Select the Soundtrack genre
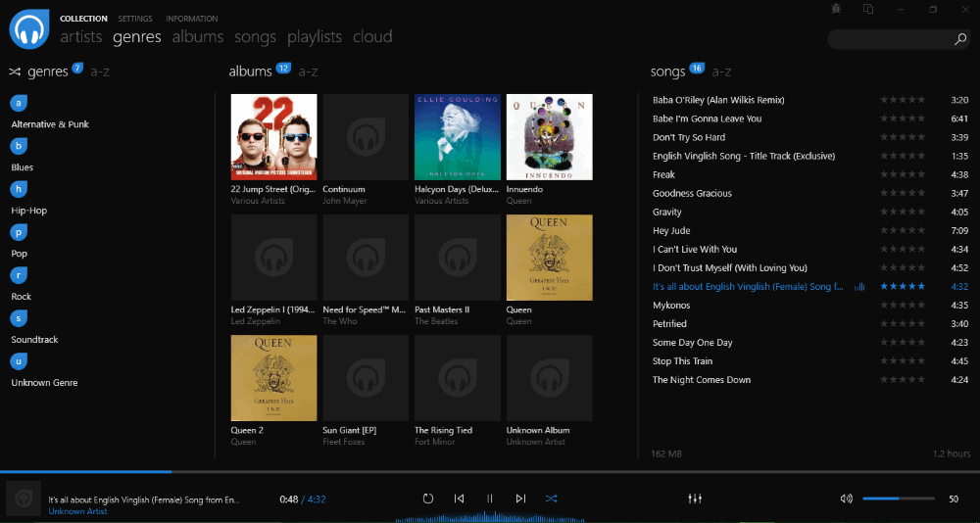This screenshot has height=523, width=980. pyautogui.click(x=35, y=340)
